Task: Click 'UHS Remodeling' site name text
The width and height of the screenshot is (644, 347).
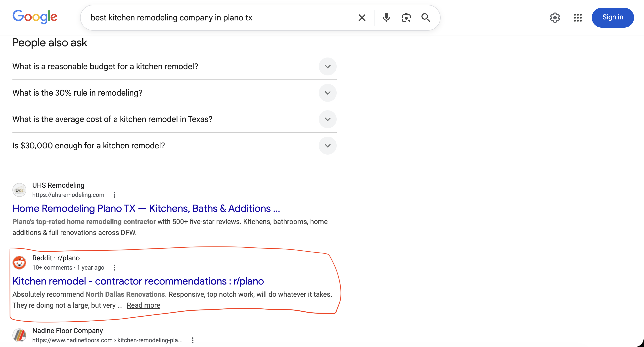Action: [58, 185]
